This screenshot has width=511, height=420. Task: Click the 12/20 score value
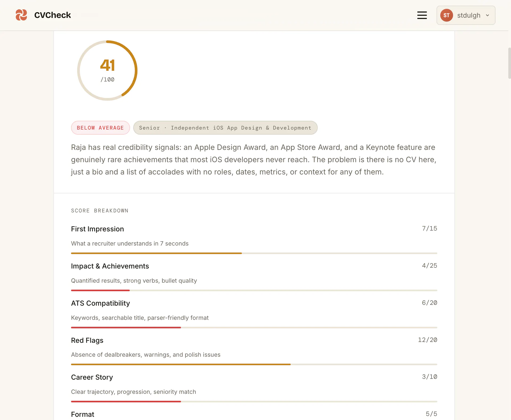click(427, 340)
